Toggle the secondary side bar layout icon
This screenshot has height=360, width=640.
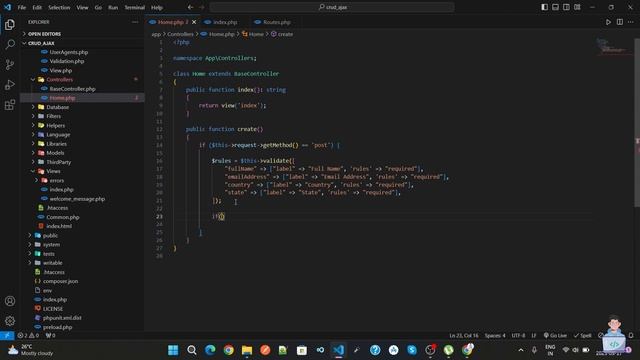566,7
